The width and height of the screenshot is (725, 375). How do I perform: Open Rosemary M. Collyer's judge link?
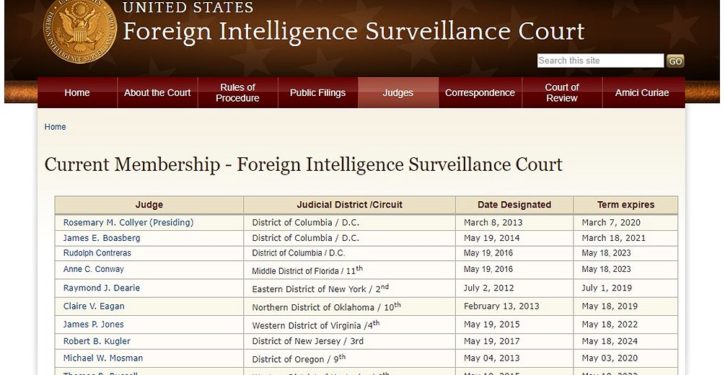tap(128, 222)
